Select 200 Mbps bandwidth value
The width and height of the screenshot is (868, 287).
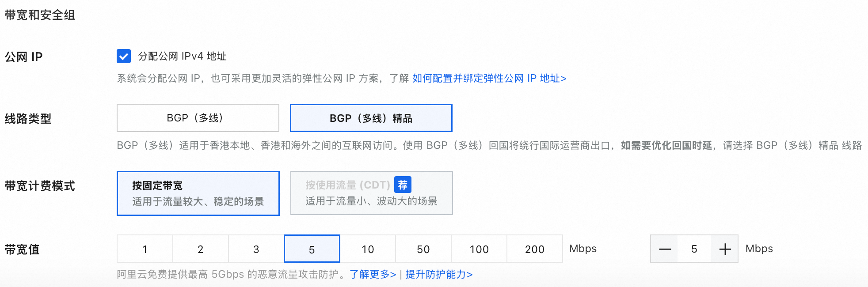534,249
